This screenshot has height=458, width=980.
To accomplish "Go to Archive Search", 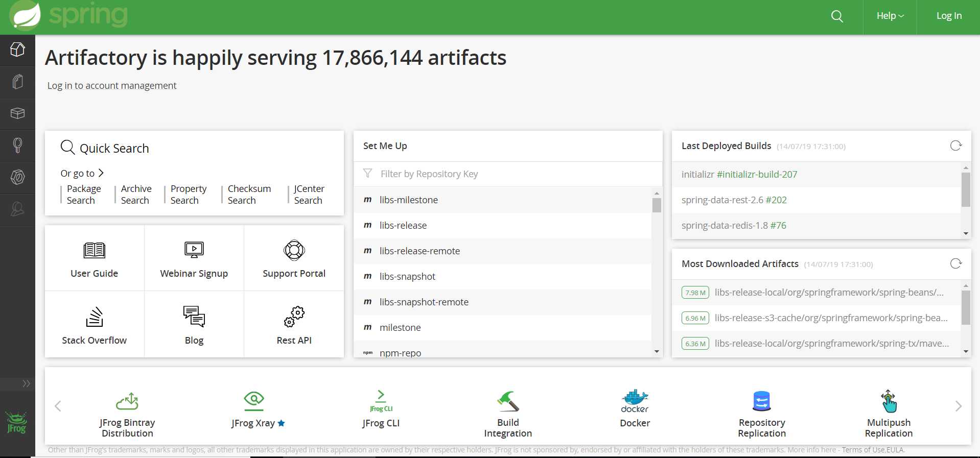I will click(136, 195).
